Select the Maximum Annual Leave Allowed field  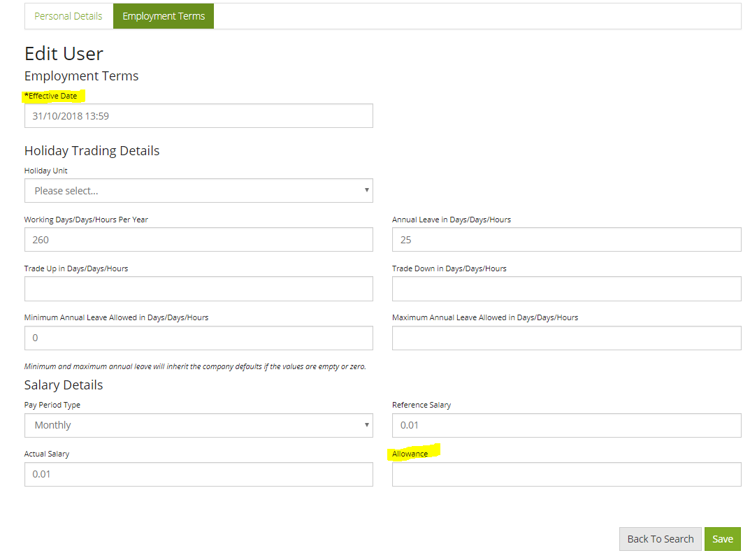(x=567, y=338)
